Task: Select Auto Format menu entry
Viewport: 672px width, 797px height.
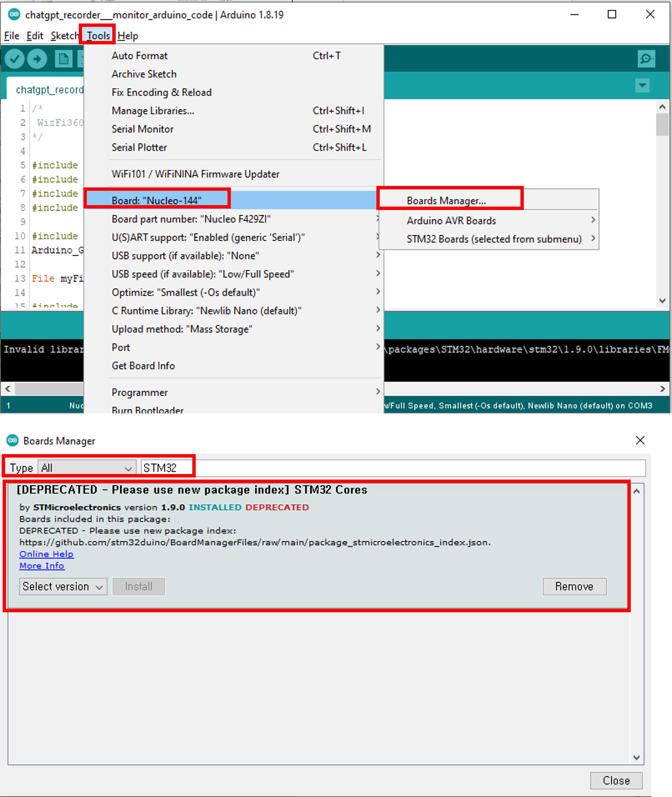Action: click(234, 56)
